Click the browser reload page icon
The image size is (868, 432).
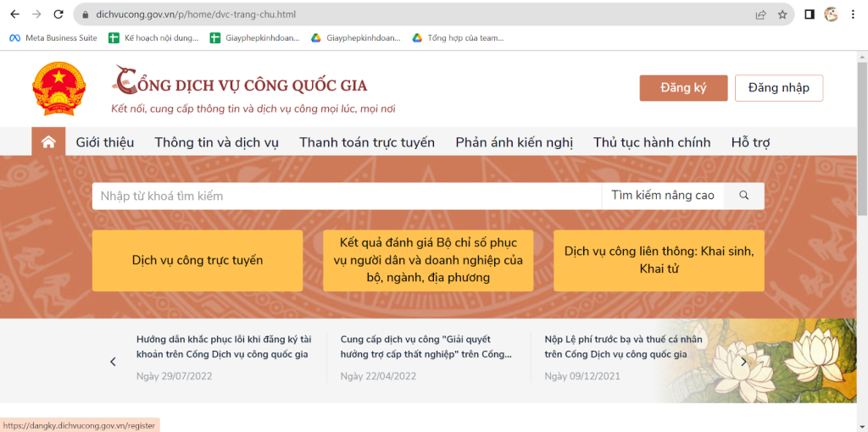click(x=58, y=14)
